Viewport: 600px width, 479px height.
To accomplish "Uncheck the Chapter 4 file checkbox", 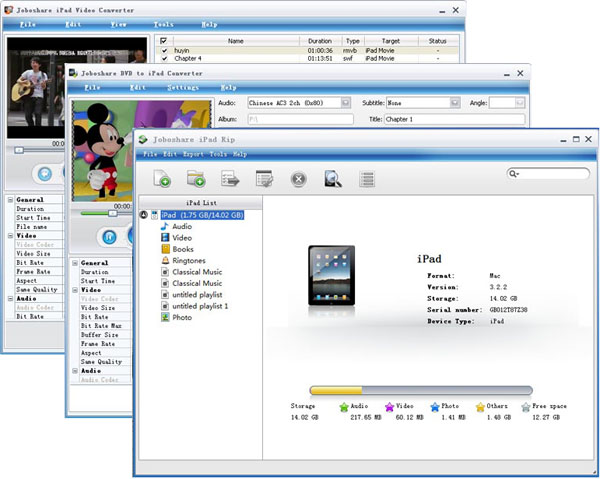I will [165, 59].
